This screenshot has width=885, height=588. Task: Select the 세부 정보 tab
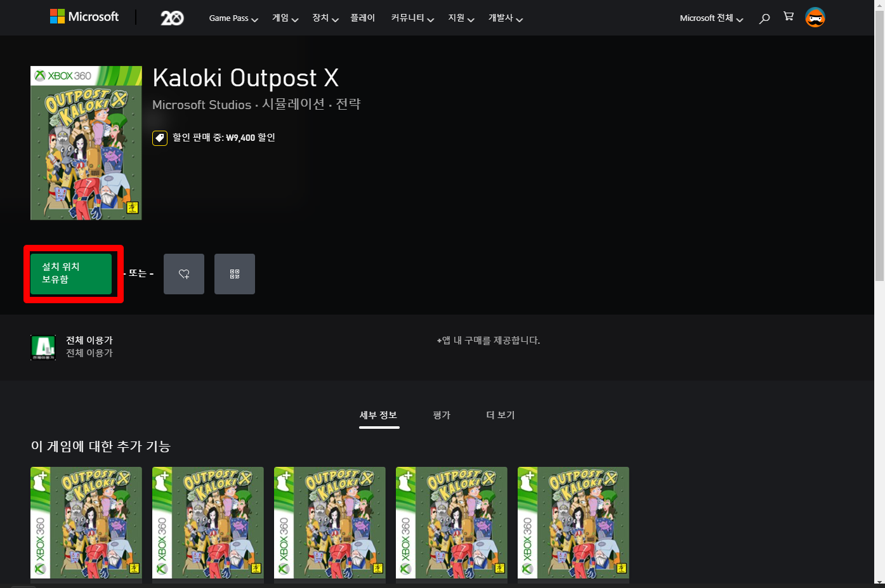click(x=379, y=415)
